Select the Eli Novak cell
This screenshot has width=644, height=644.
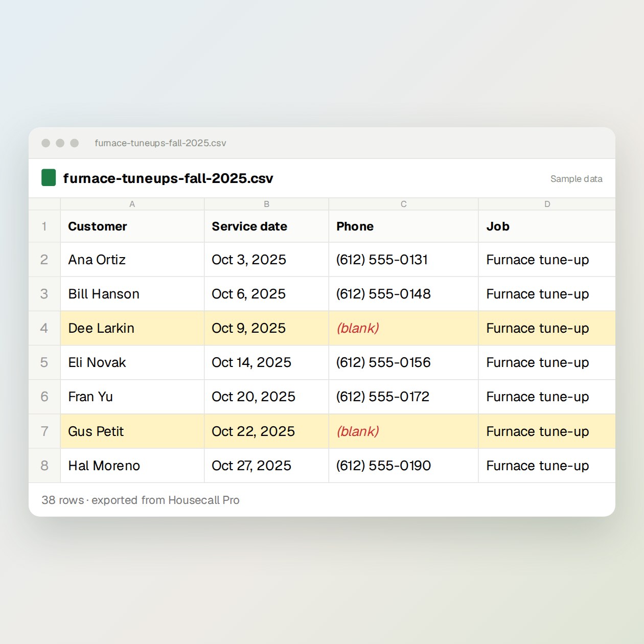click(132, 362)
